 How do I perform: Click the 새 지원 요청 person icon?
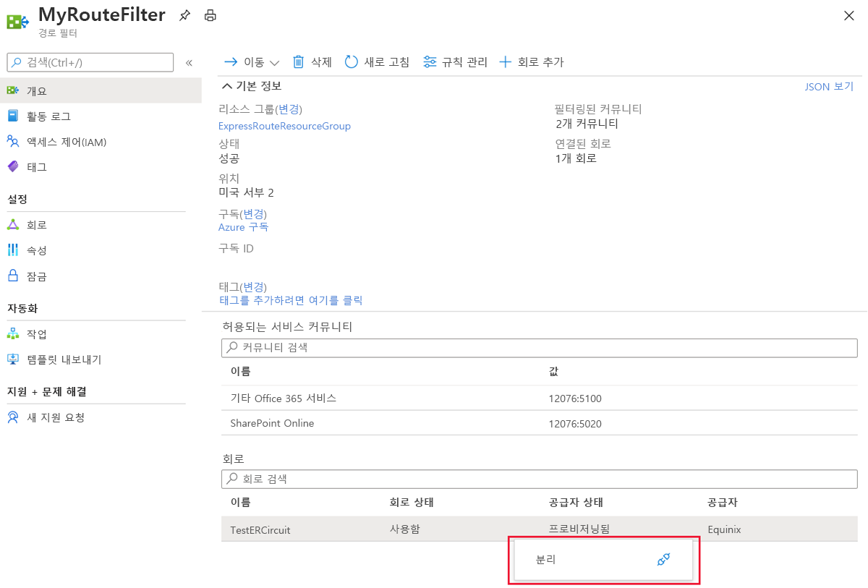13,417
